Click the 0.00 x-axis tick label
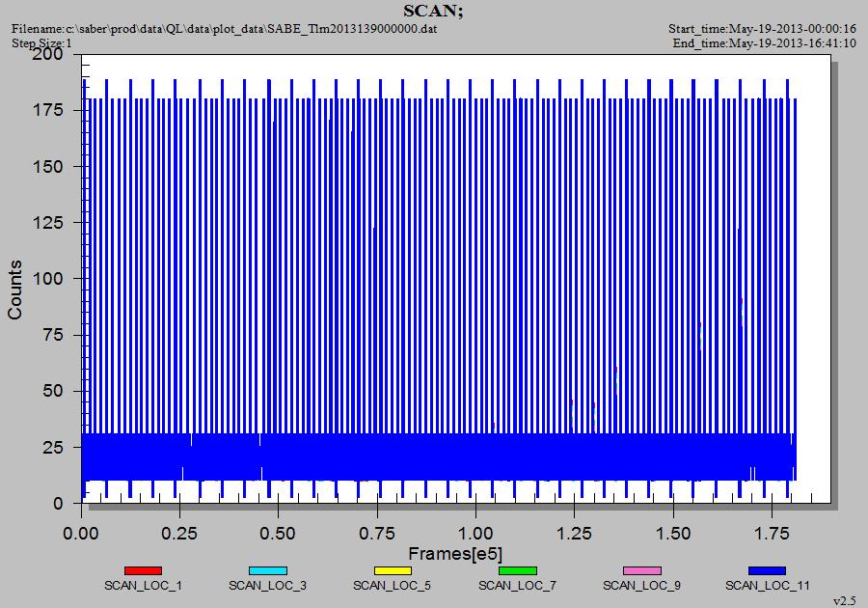Image resolution: width=868 pixels, height=608 pixels. [x=81, y=534]
